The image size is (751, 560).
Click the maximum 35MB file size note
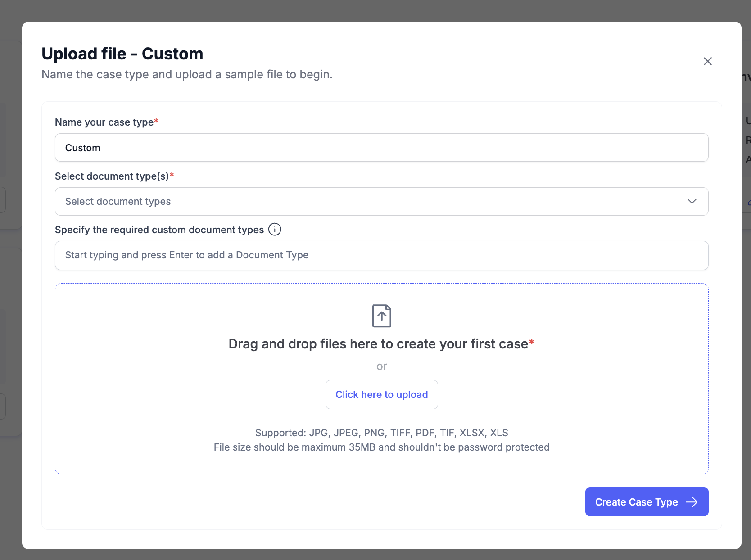coord(382,447)
